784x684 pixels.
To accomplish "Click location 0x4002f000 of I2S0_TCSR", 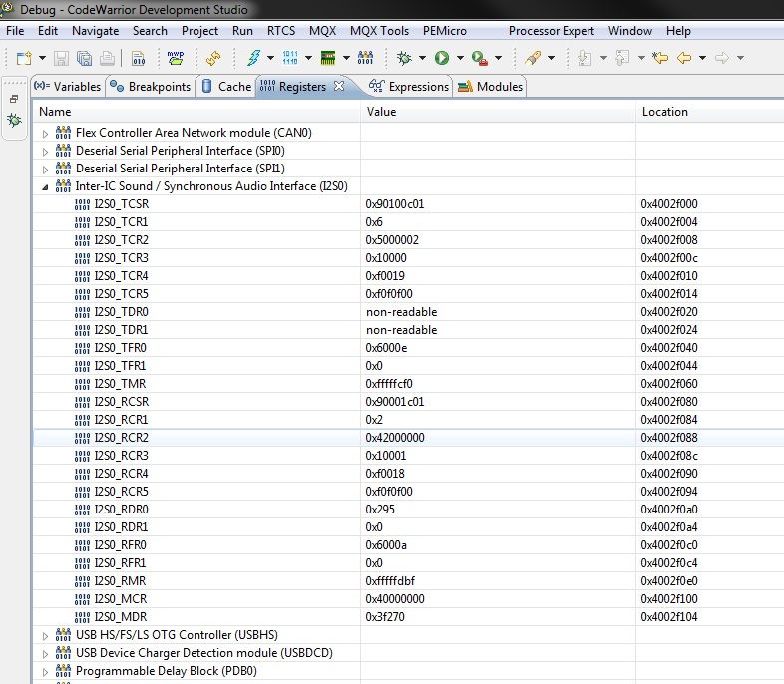I will [x=669, y=203].
